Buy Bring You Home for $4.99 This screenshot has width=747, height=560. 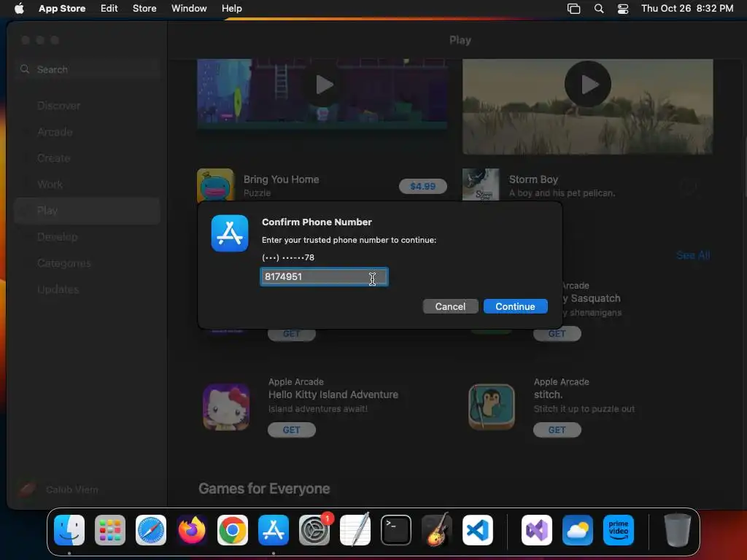tap(422, 186)
